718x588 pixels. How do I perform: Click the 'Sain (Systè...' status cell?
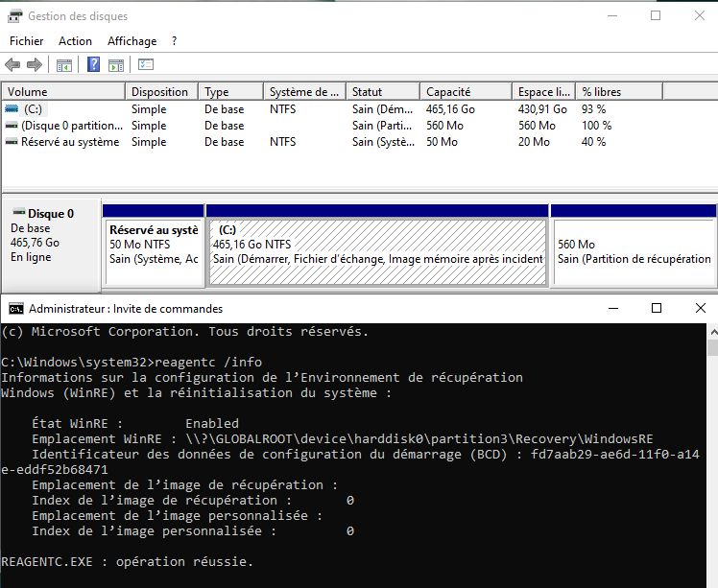[x=383, y=142]
